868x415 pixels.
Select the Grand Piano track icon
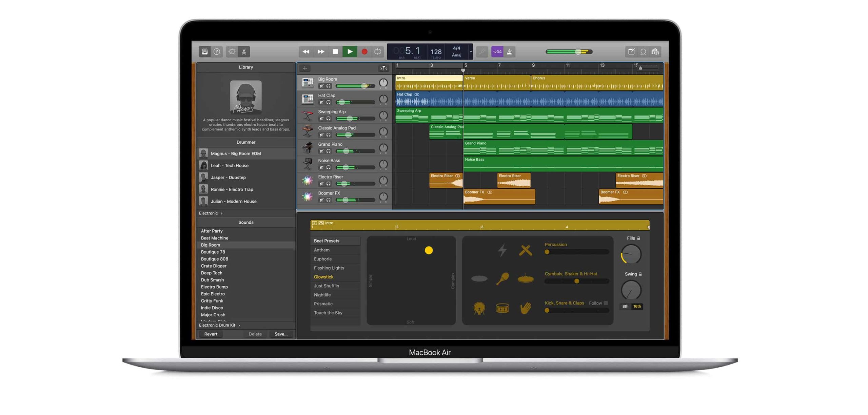click(x=308, y=147)
